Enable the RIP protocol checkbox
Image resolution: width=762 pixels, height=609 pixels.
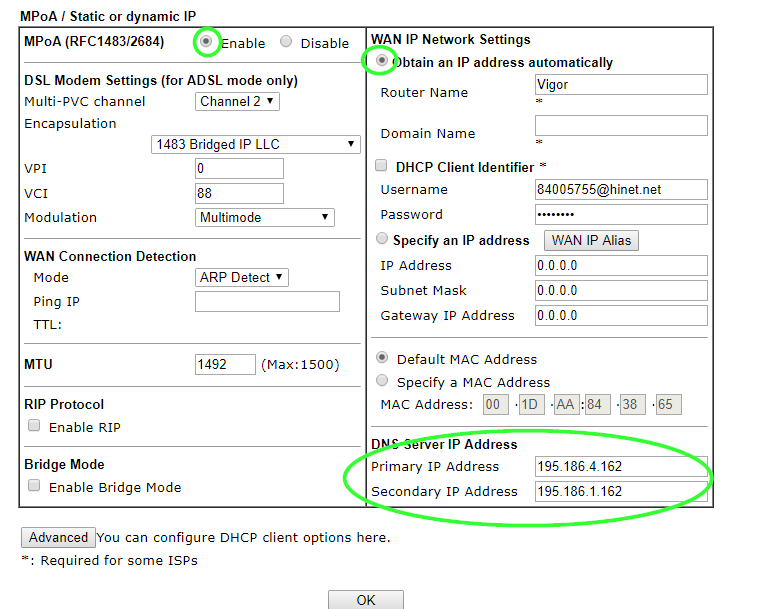(x=34, y=426)
